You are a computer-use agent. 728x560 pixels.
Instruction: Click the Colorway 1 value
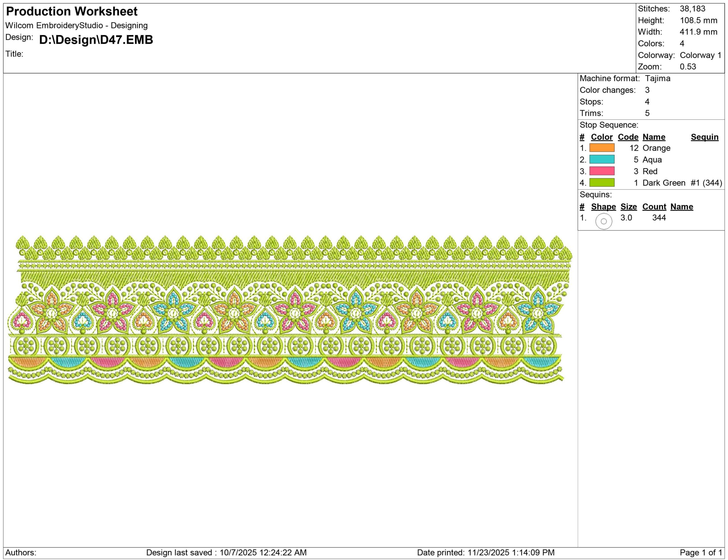click(700, 55)
